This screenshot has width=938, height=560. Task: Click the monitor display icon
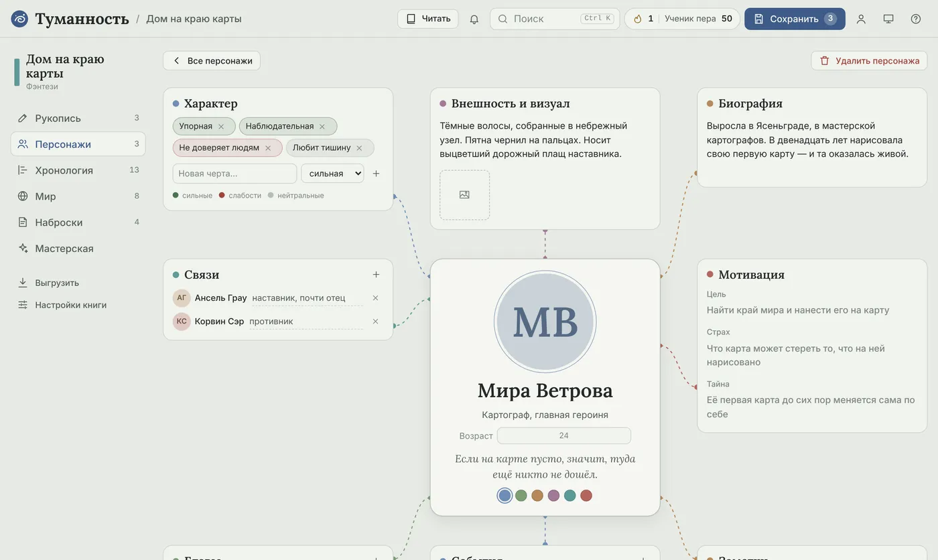coord(888,19)
